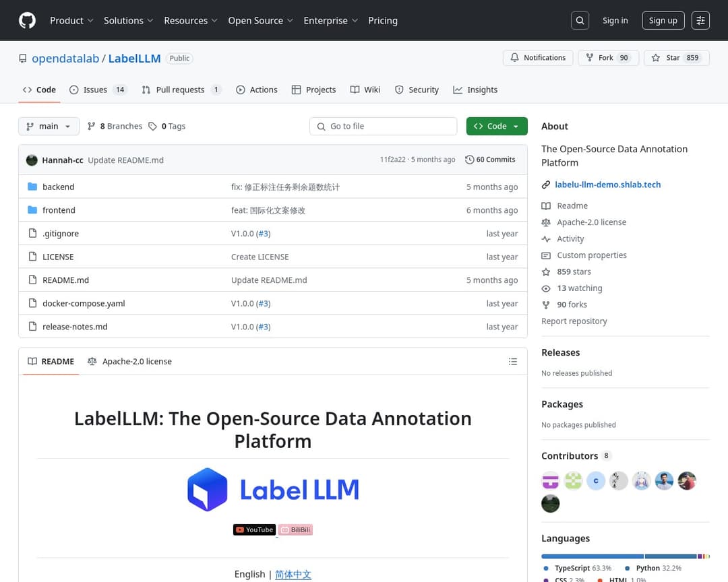This screenshot has height=582, width=728.
Task: Open the main branch selector dropdown
Action: 49,126
